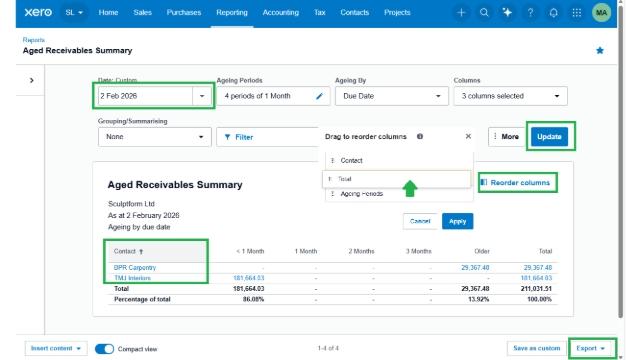The height and width of the screenshot is (360, 640).
Task: Close the reorder columns popup
Action: pyautogui.click(x=468, y=136)
